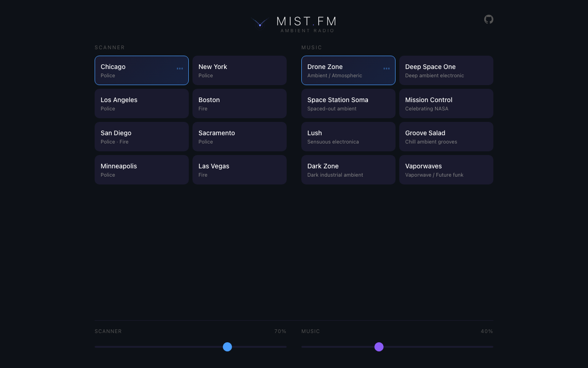
Task: Switch to the Vaporwaves music station
Action: 446,170
